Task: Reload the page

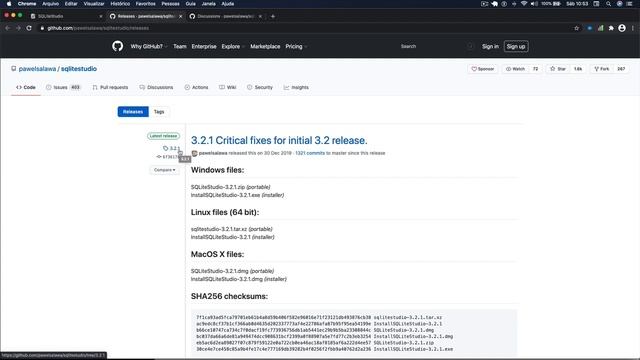Action: pos(29,28)
